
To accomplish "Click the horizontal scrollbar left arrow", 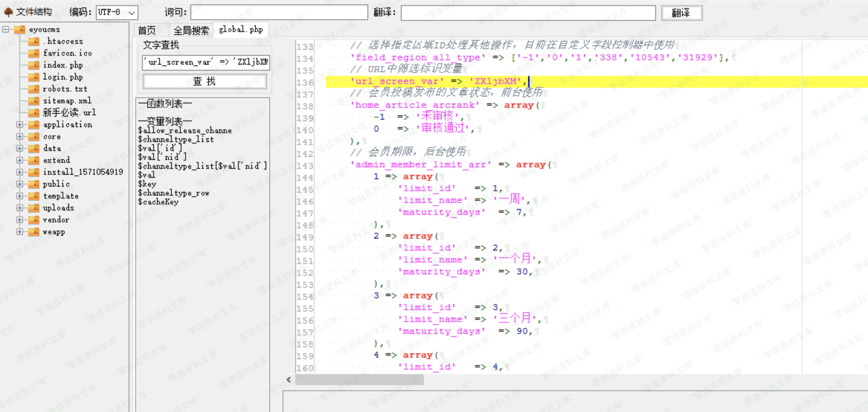I will point(289,380).
